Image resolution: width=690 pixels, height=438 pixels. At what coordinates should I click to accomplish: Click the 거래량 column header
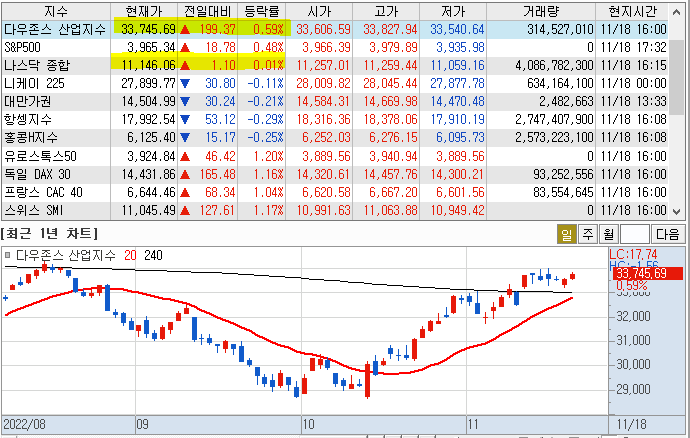click(x=541, y=11)
